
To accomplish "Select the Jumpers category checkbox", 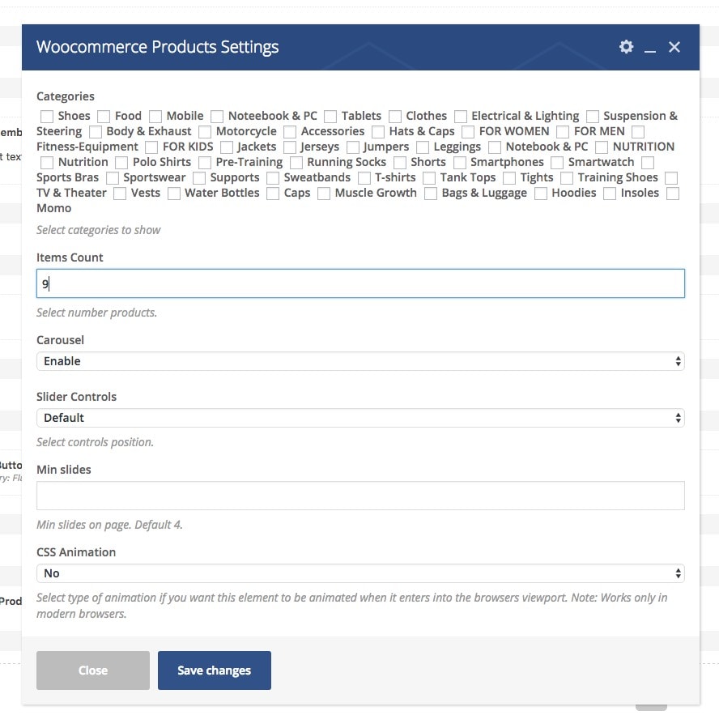I will [x=353, y=147].
